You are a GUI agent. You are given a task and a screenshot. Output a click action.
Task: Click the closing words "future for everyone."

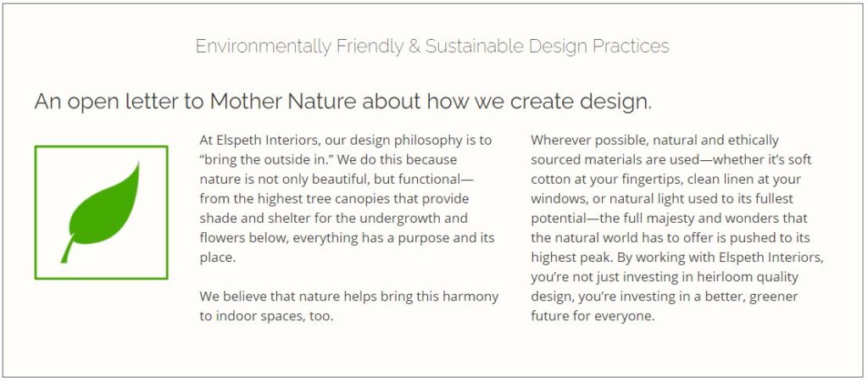click(593, 316)
